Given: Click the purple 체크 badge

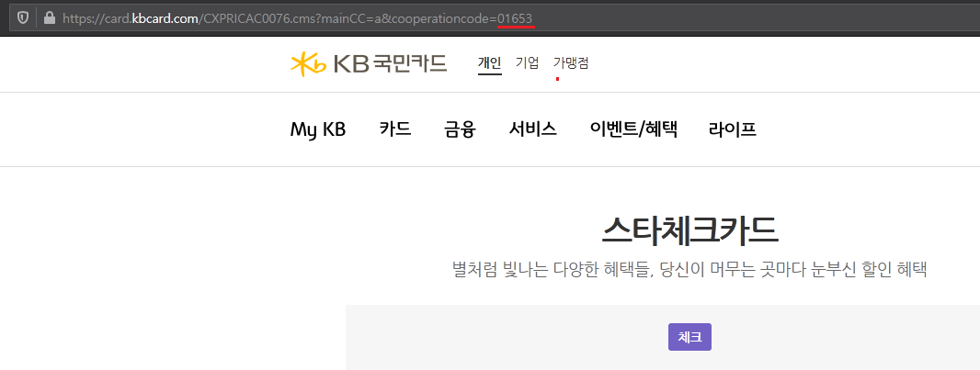Looking at the screenshot, I should tap(690, 337).
